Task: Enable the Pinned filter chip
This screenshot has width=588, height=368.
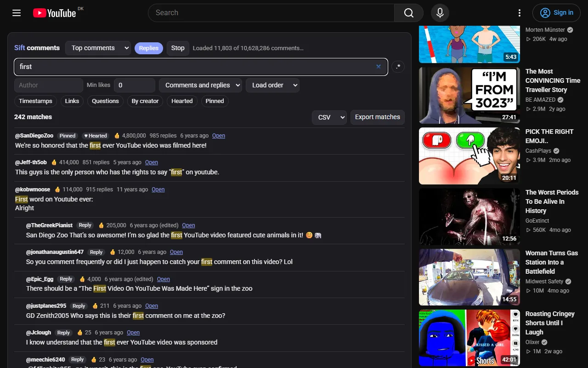Action: (x=215, y=101)
